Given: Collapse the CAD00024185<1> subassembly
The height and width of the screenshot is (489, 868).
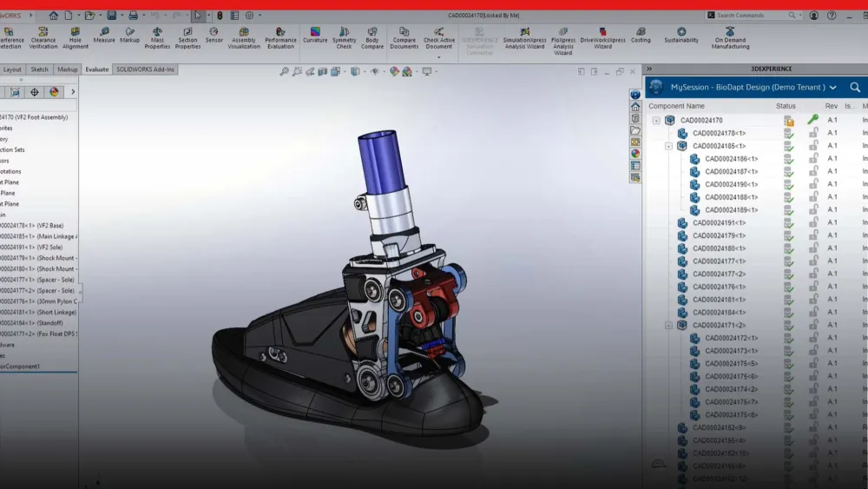Looking at the screenshot, I should pos(668,146).
